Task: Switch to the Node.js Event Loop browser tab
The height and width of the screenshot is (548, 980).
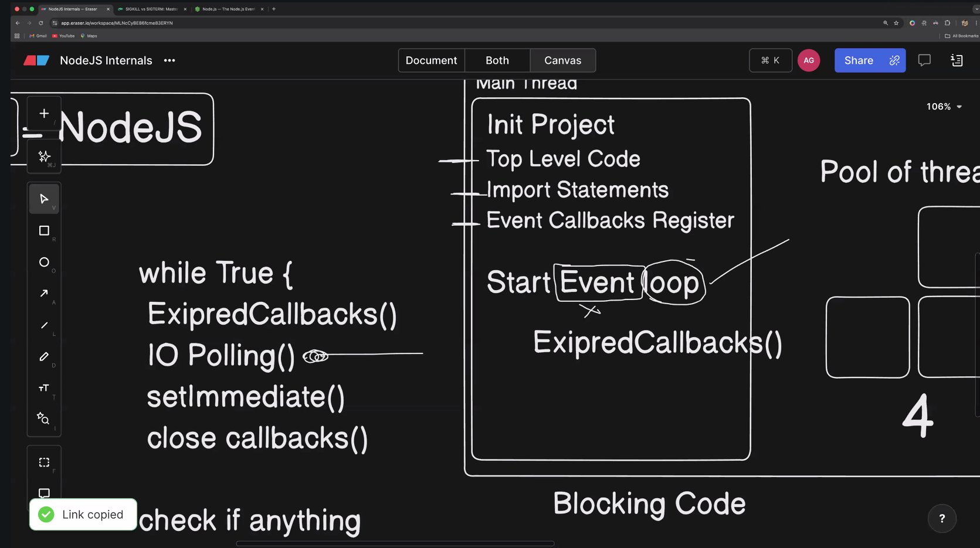Action: click(x=229, y=9)
